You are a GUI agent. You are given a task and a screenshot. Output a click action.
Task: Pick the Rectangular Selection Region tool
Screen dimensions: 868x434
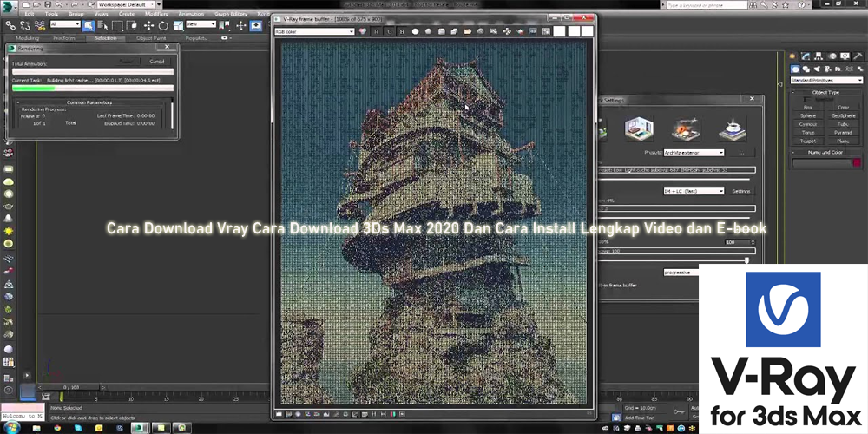(x=117, y=25)
